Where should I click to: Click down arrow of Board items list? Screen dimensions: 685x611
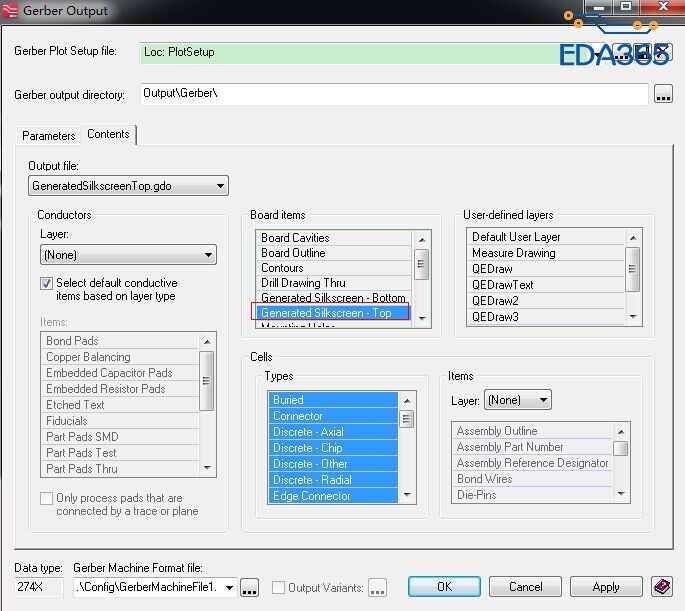point(422,319)
